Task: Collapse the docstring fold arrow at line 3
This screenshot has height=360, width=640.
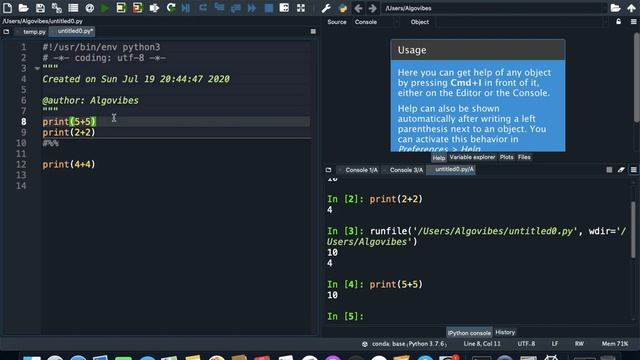Action: pyautogui.click(x=37, y=68)
